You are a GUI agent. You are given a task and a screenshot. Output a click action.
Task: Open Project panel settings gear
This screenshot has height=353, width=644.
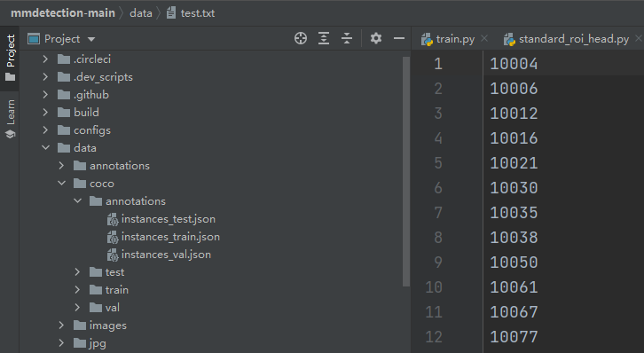click(x=376, y=39)
